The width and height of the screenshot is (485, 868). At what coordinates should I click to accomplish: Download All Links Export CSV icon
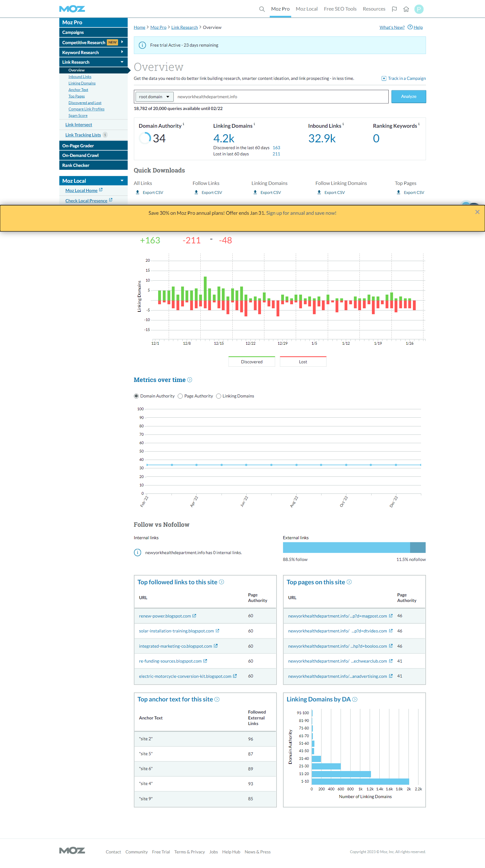coord(137,192)
